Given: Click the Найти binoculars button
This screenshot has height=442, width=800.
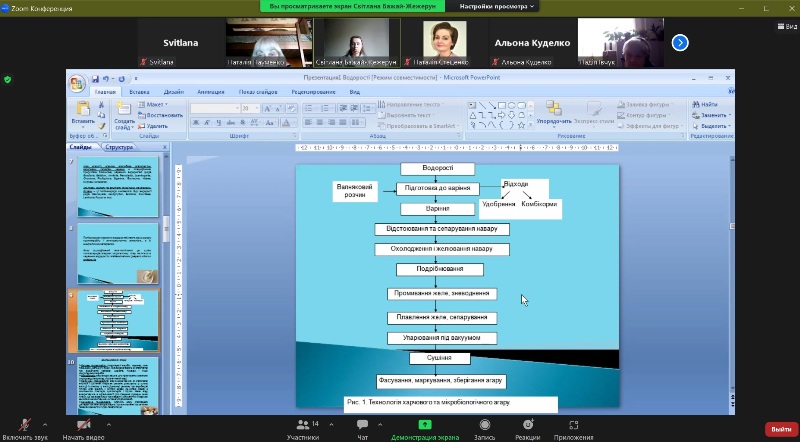Looking at the screenshot, I should [x=705, y=104].
